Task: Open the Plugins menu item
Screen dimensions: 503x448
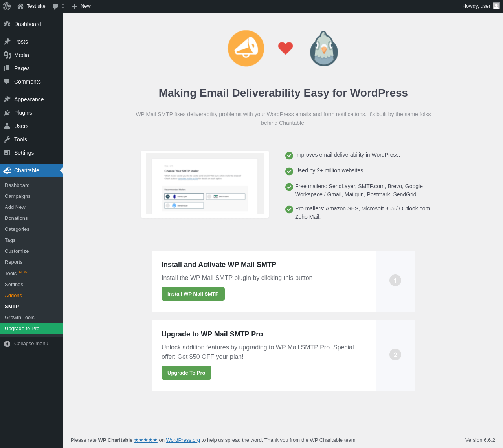Action: point(31,113)
